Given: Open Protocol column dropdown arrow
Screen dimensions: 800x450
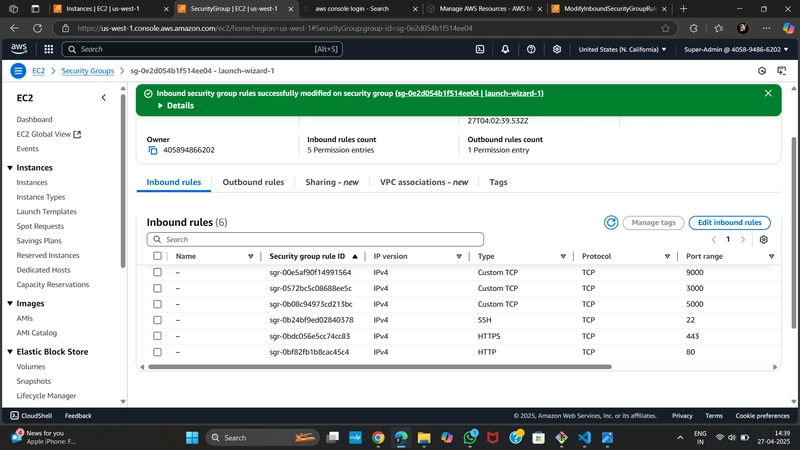Looking at the screenshot, I should pos(667,257).
